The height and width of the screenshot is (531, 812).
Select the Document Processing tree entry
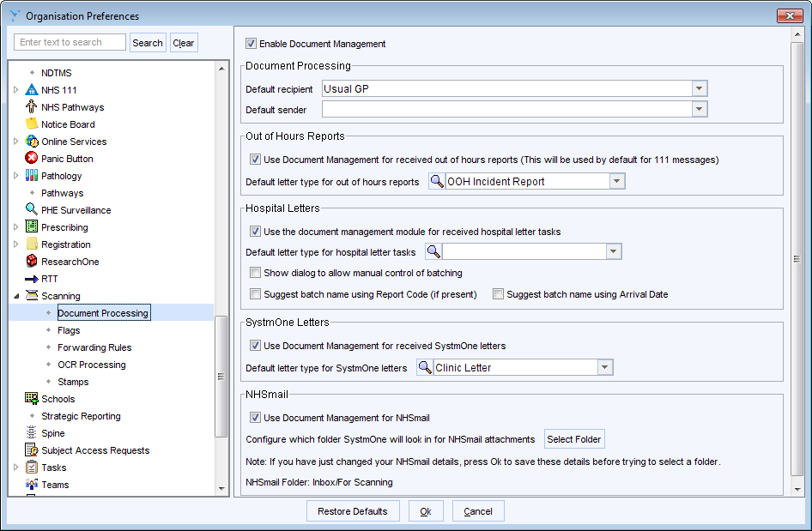[x=103, y=312]
